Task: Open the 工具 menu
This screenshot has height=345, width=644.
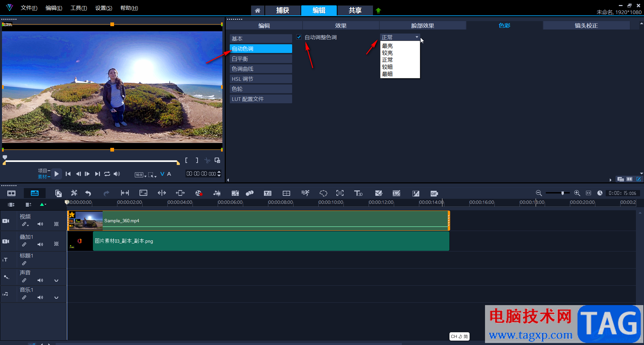Action: pos(79,8)
